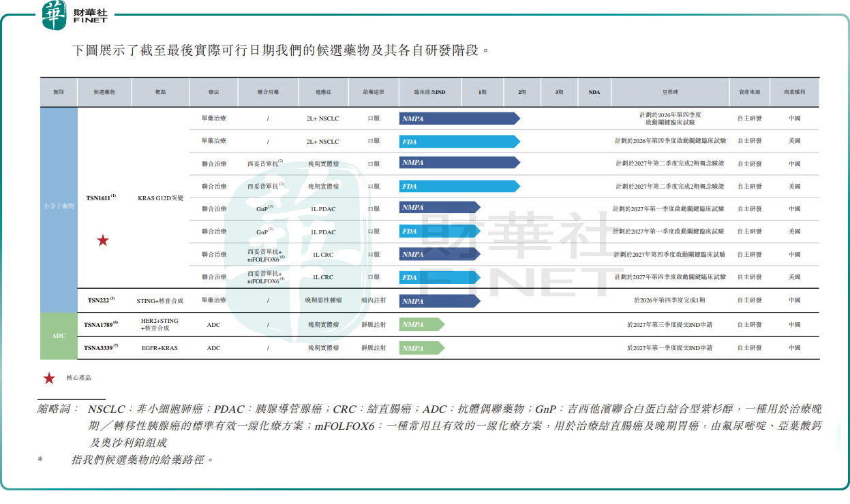Screen dimensions: 850x504
Task: Click 單藥治療 therapy in the TSN222 row
Action: click(x=214, y=300)
